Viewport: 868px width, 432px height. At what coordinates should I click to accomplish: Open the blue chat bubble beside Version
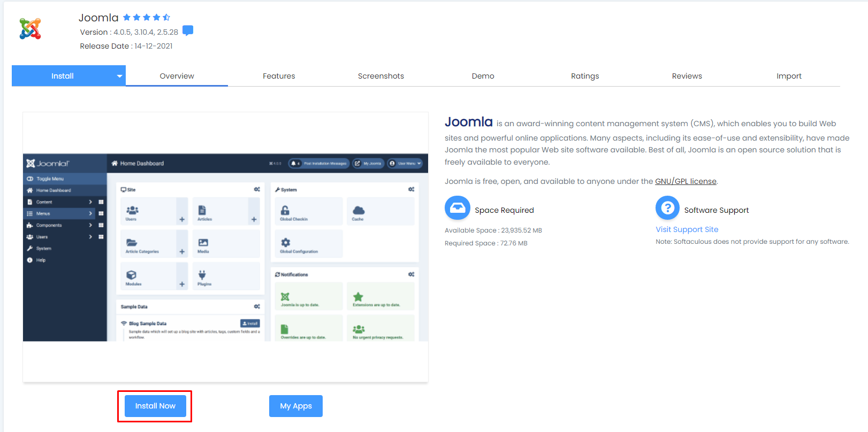[x=188, y=30]
